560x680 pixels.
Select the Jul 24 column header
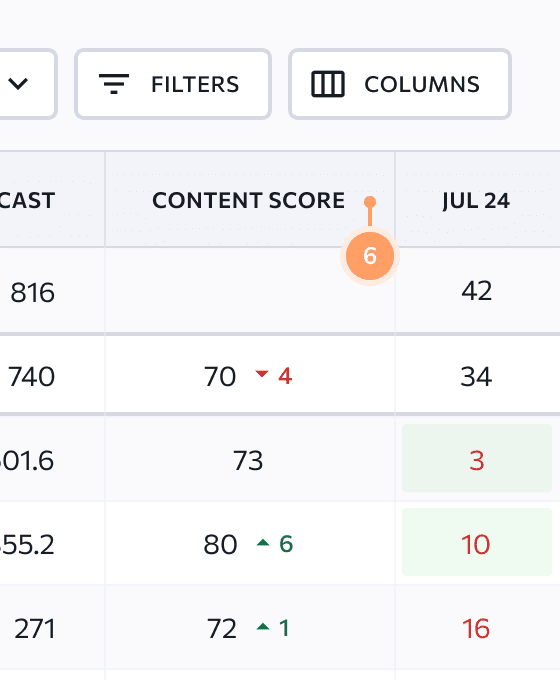click(x=476, y=201)
